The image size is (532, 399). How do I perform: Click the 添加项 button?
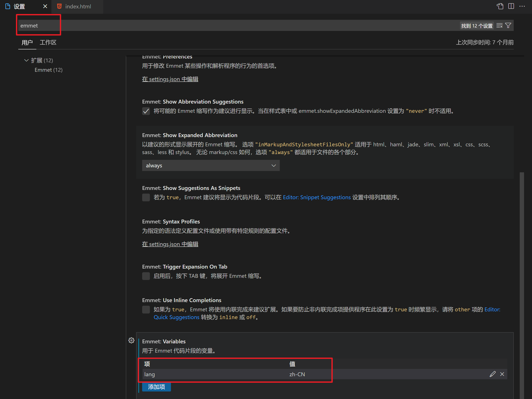156,387
